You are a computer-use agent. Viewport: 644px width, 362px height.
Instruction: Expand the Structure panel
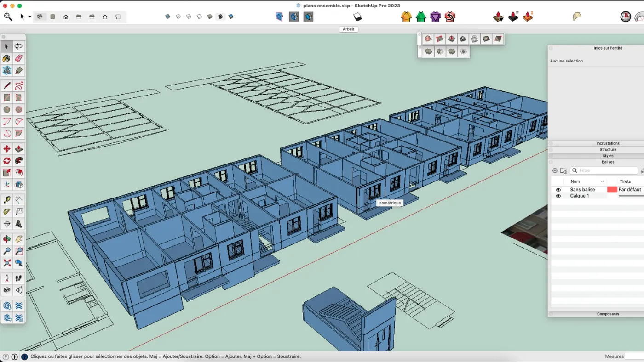[608, 150]
